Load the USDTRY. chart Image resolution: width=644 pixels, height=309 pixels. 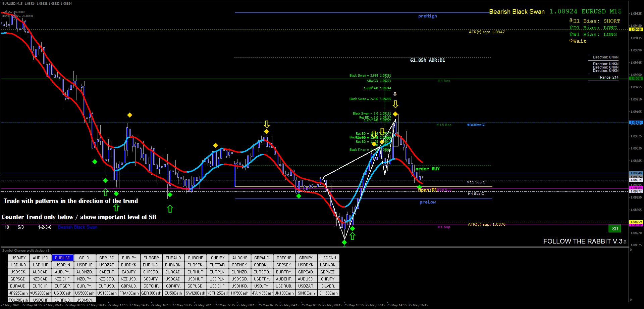262,279
